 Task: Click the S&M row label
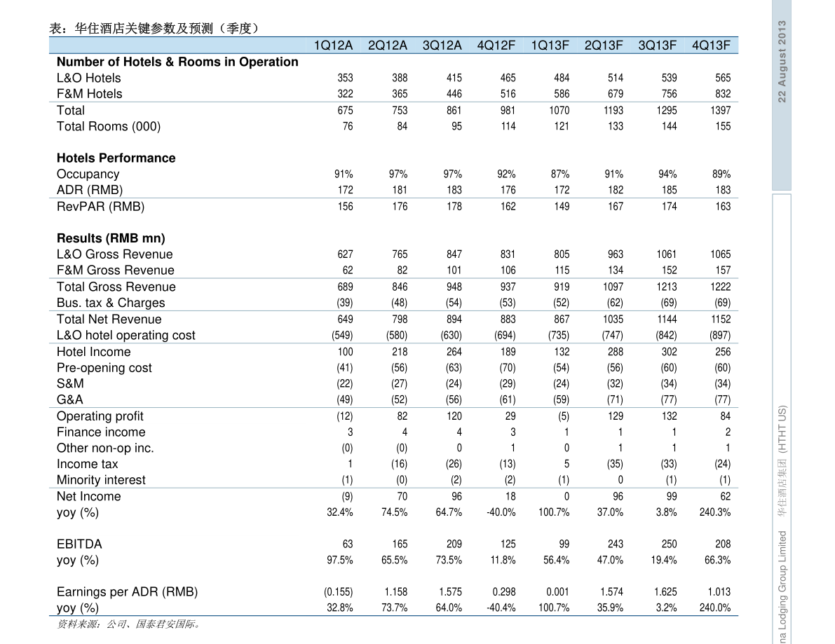(70, 383)
